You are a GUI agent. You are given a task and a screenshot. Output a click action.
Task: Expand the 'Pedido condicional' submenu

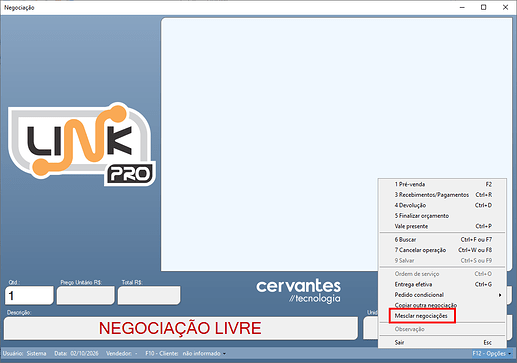pos(442,295)
